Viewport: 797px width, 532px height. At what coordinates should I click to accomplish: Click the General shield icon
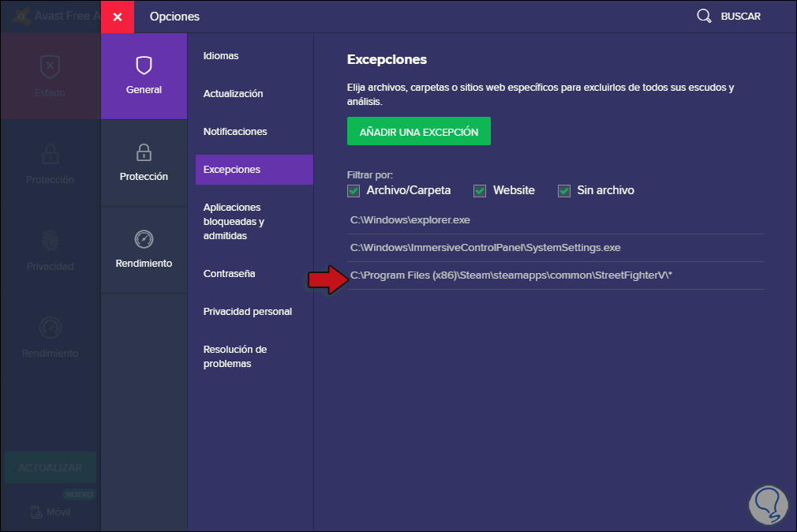[x=144, y=65]
